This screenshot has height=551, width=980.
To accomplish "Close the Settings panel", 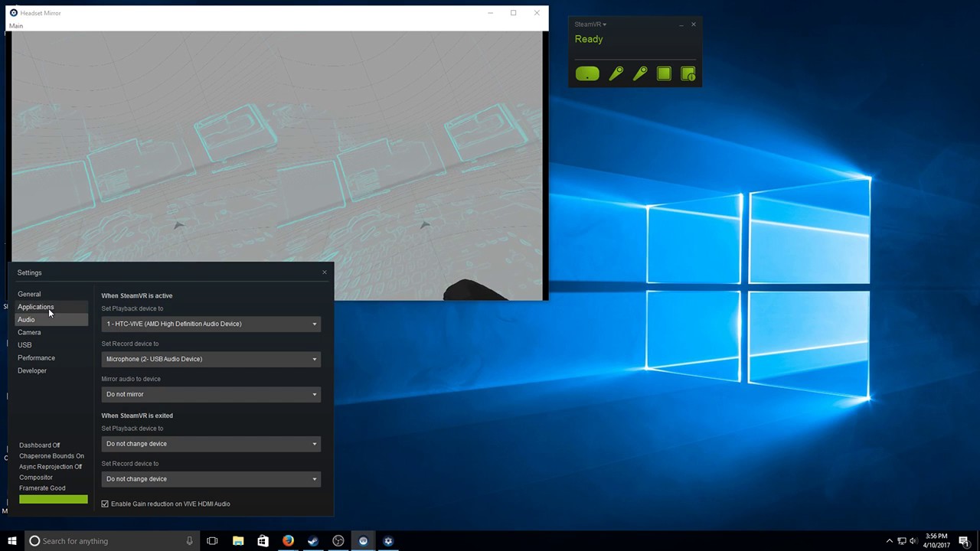I will tap(325, 272).
